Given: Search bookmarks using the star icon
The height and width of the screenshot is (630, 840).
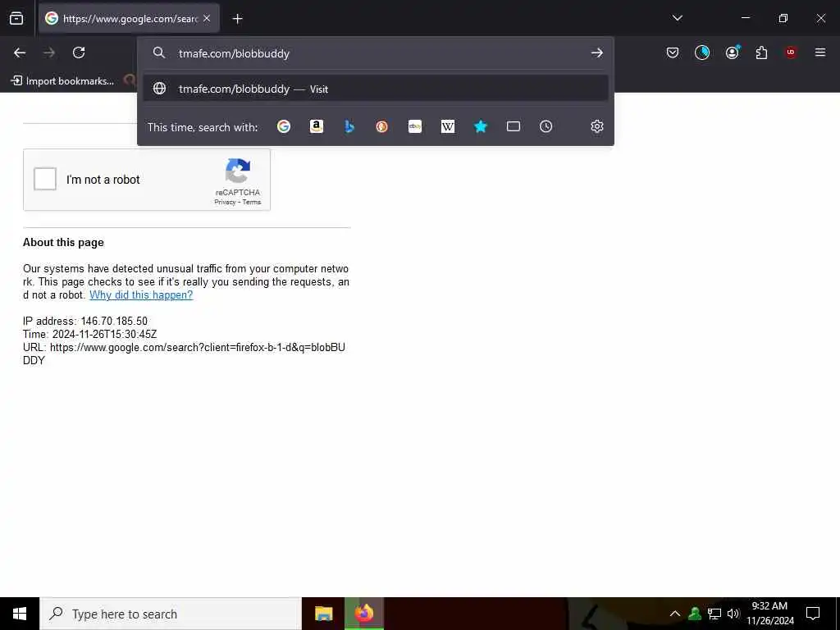Looking at the screenshot, I should [481, 126].
